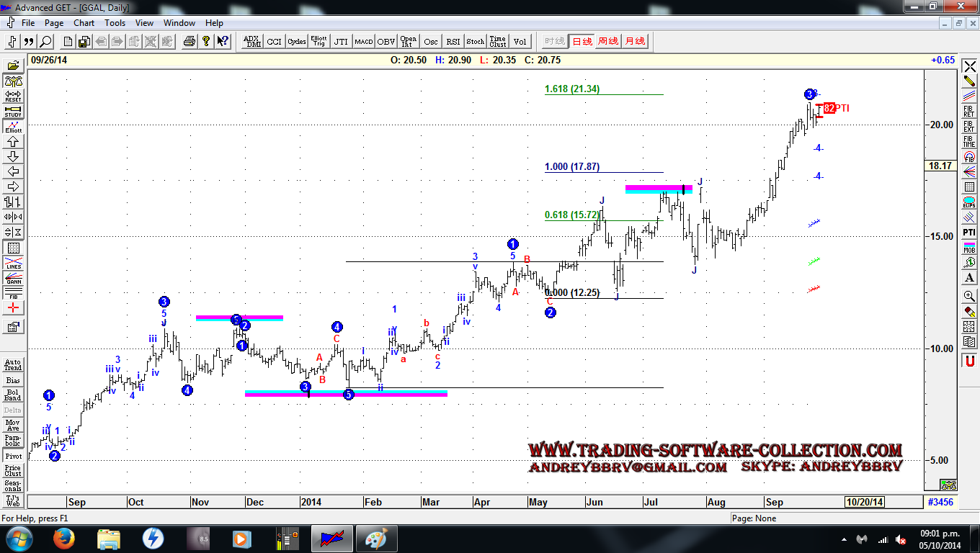Toggle the Bol Band indicator
Image resolution: width=980 pixels, height=553 pixels.
tap(13, 395)
